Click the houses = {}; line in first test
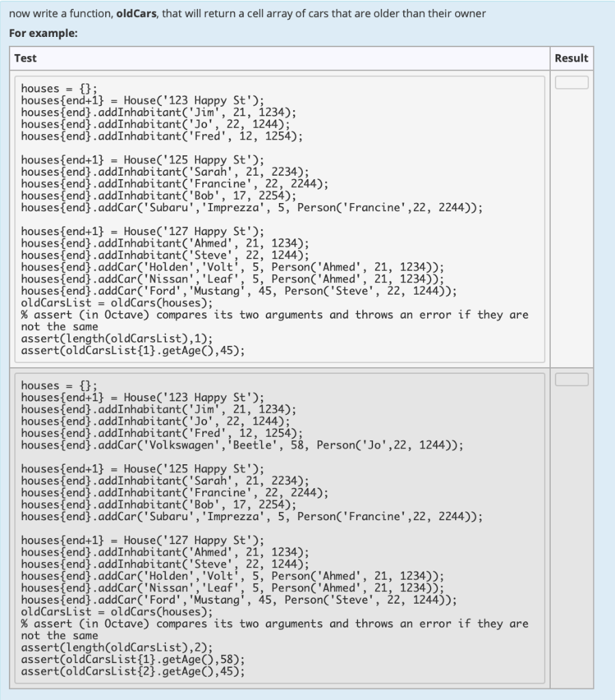The height and width of the screenshot is (700, 615). (55, 89)
